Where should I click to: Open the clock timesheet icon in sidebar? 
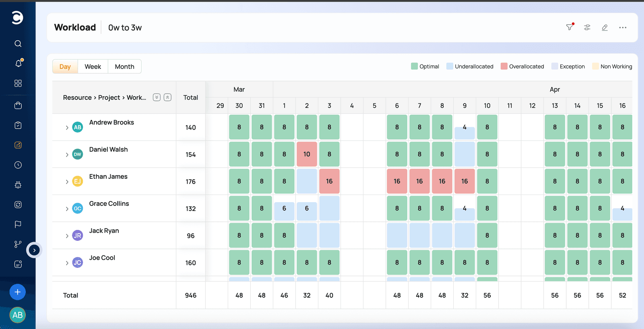tap(18, 165)
